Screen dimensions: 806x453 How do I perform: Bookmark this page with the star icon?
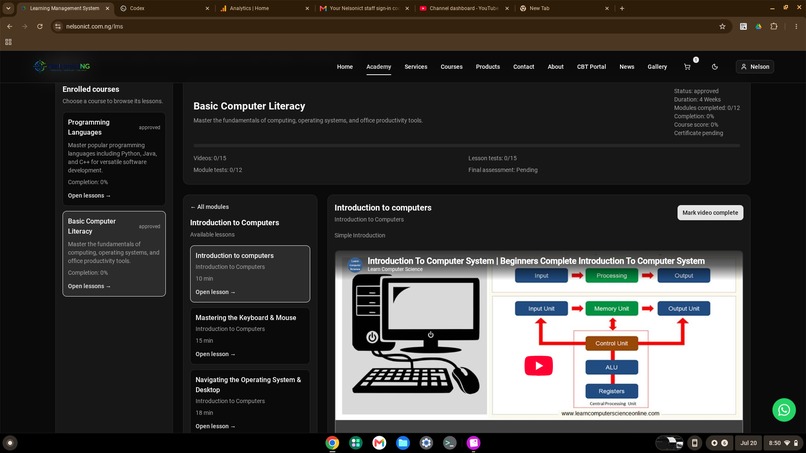[722, 26]
